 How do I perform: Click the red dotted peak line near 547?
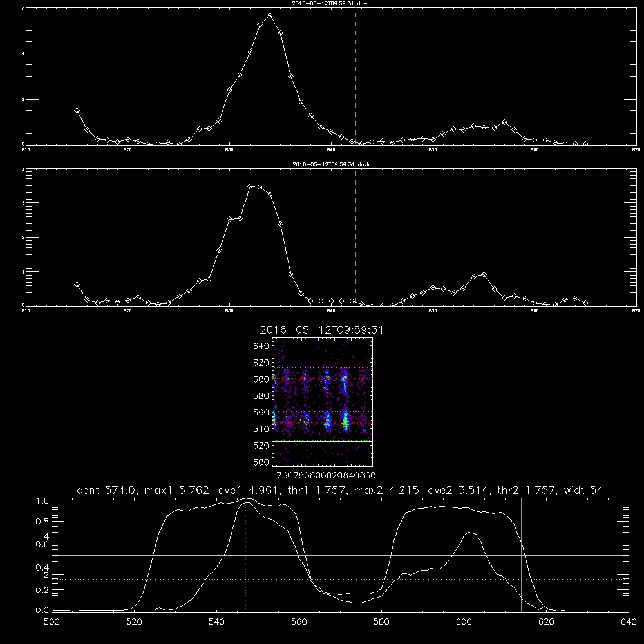pos(245,554)
